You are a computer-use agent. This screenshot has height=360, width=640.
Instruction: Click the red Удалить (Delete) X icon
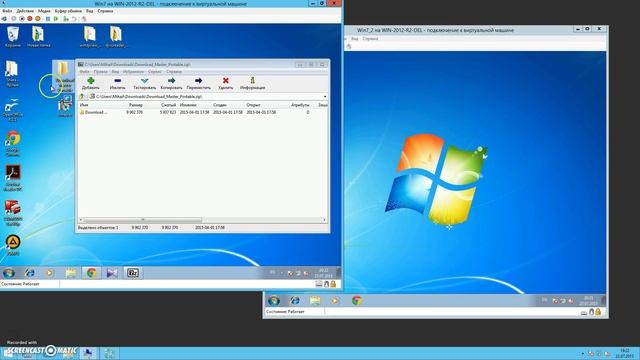225,81
